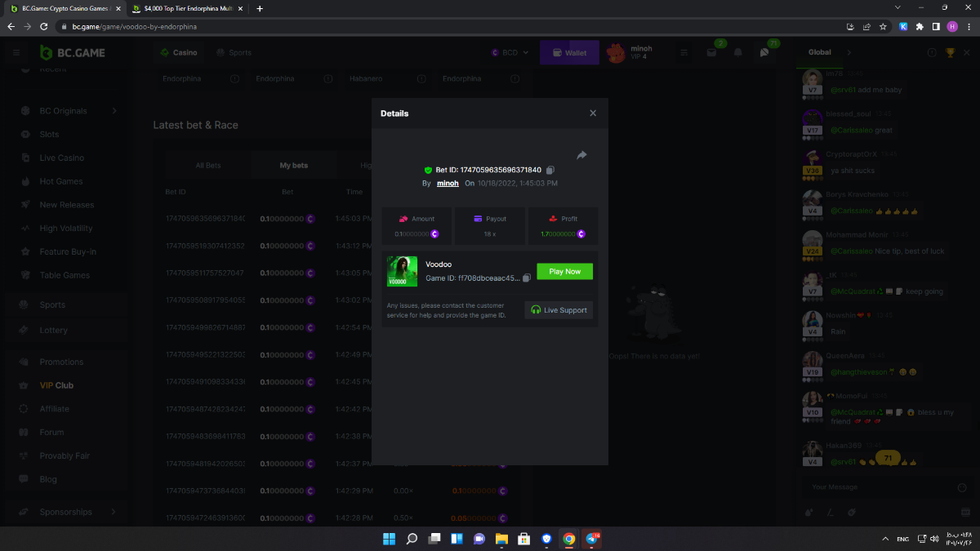This screenshot has height=551, width=980.
Task: Toggle the sidebar hamburger menu
Action: pyautogui.click(x=16, y=53)
